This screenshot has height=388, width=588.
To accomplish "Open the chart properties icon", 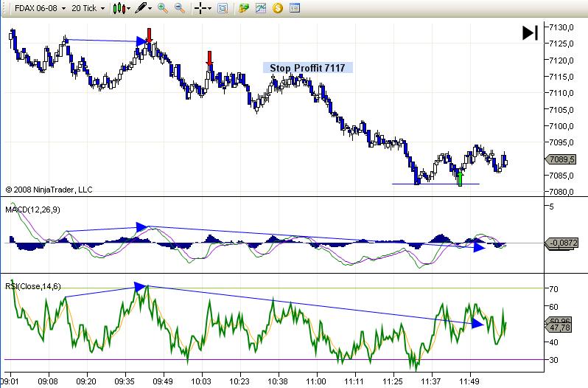I will [295, 9].
